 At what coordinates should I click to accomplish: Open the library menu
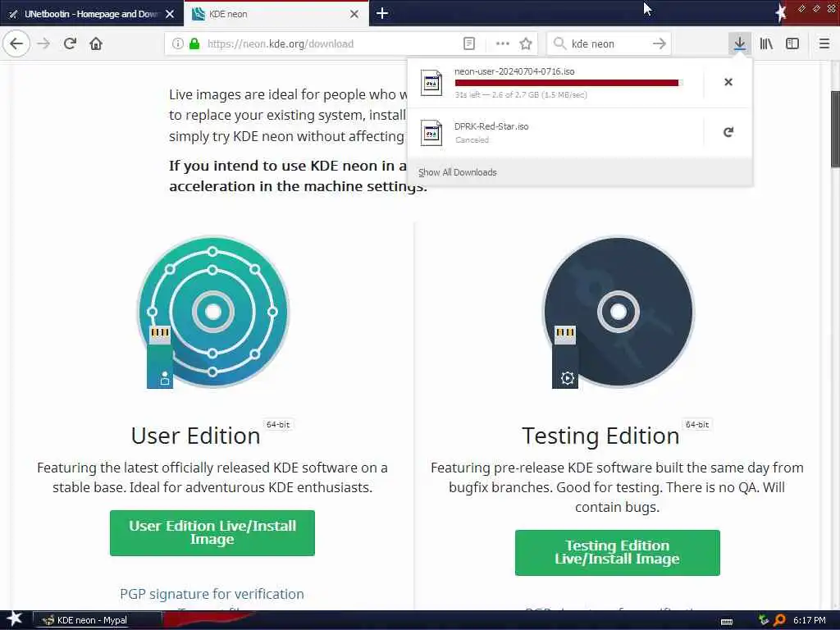tap(766, 43)
